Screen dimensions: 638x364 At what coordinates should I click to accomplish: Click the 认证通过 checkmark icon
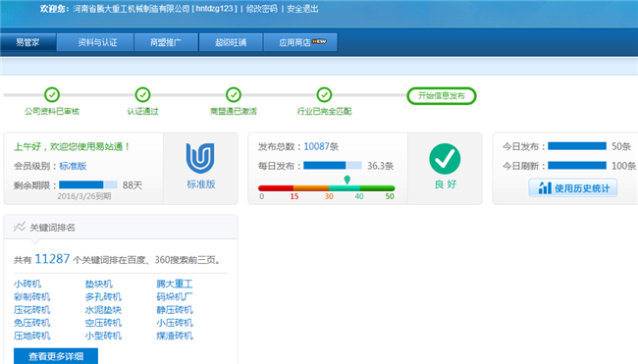click(143, 95)
